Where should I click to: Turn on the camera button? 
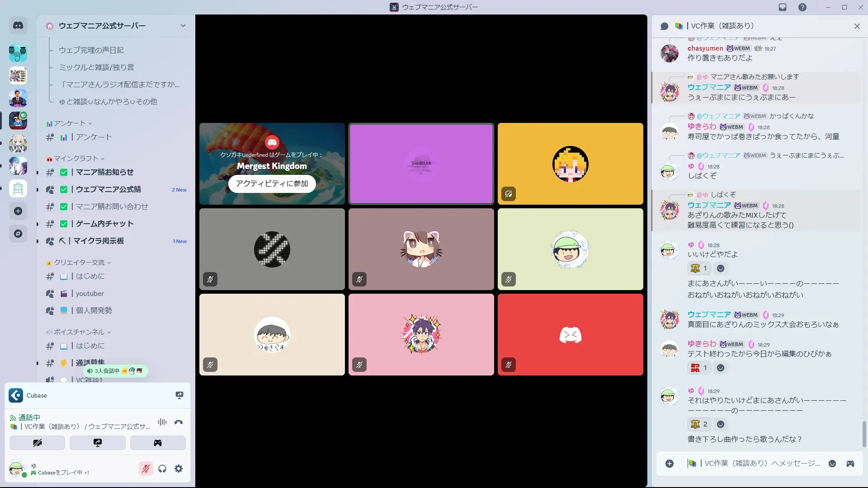coord(37,443)
